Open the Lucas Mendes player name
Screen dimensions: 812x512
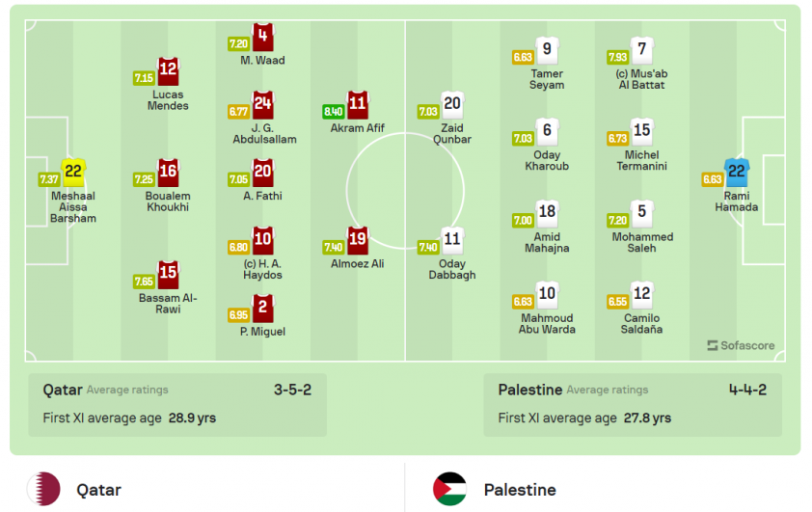[x=168, y=100]
